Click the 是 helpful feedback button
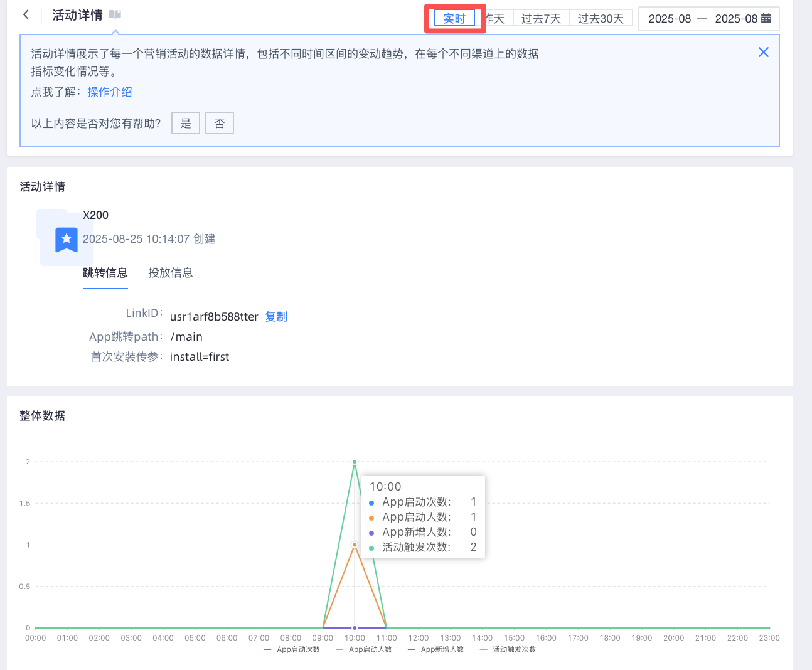The height and width of the screenshot is (670, 812). tap(186, 123)
